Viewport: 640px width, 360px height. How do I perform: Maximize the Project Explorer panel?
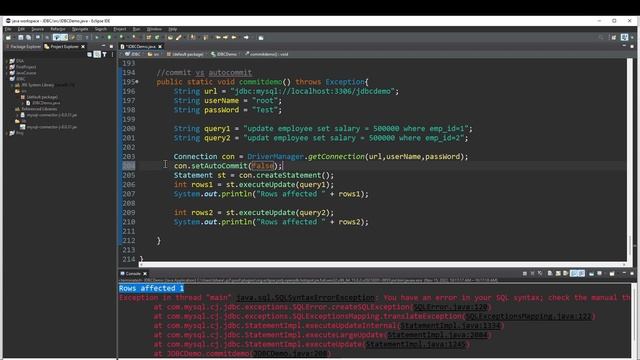click(111, 47)
